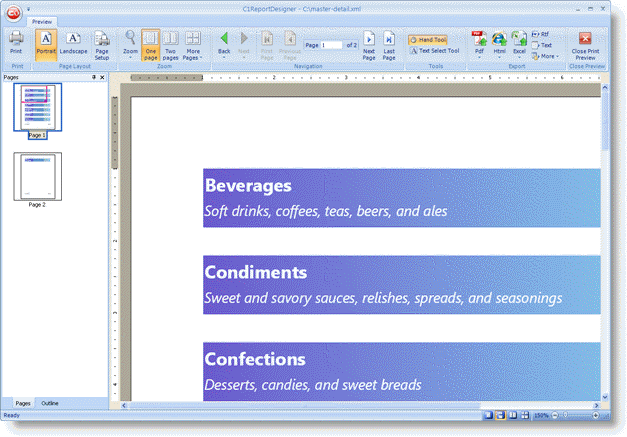The image size is (627, 437).
Task: Expand the More export options dropdown
Action: click(x=546, y=56)
